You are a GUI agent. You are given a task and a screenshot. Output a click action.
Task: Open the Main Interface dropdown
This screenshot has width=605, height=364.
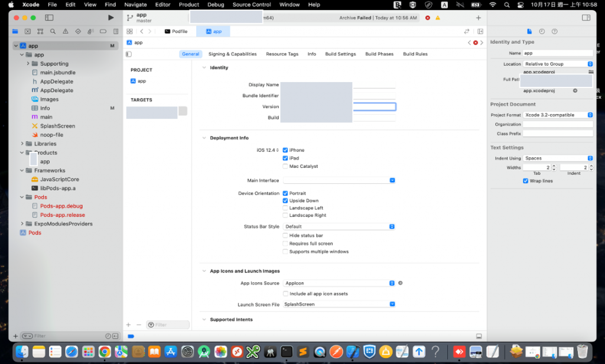339,180
